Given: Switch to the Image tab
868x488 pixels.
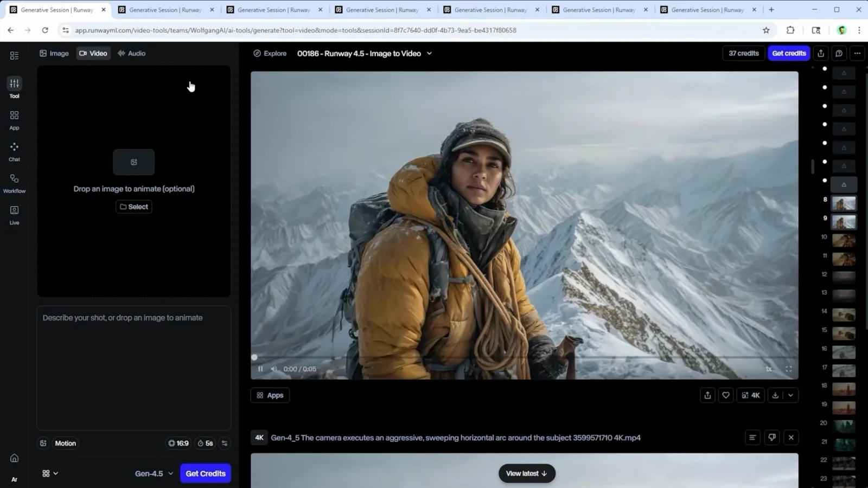Looking at the screenshot, I should (54, 53).
